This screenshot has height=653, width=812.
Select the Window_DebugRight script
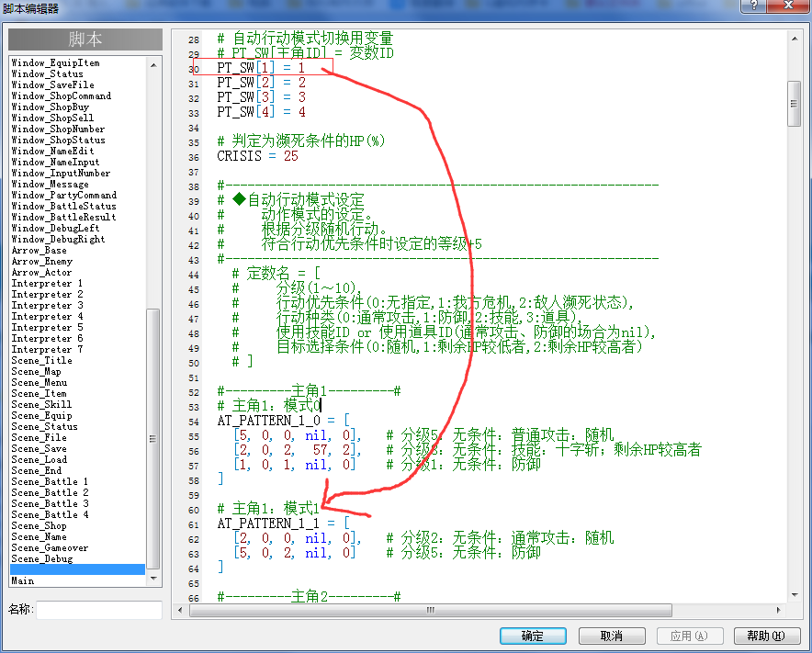(59, 239)
